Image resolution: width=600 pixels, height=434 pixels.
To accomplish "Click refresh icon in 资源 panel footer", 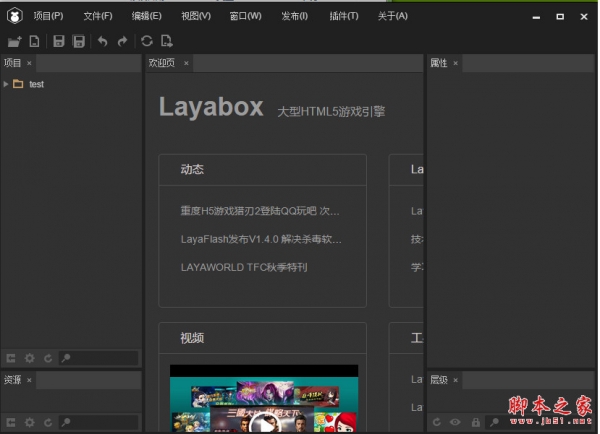I will tap(48, 423).
